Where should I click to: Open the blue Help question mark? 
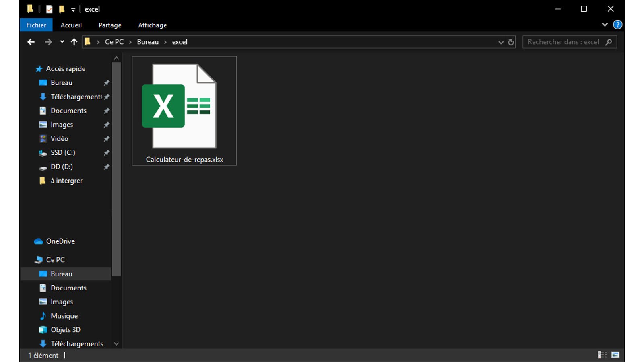click(617, 25)
